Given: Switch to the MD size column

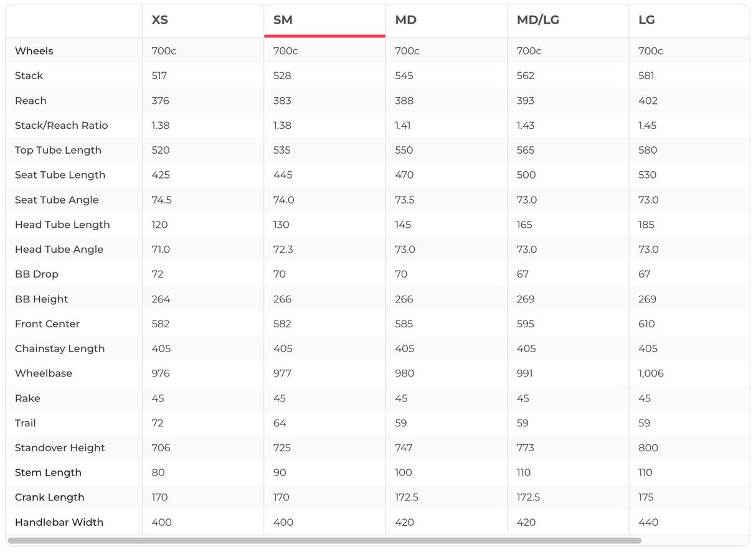Looking at the screenshot, I should [x=406, y=20].
